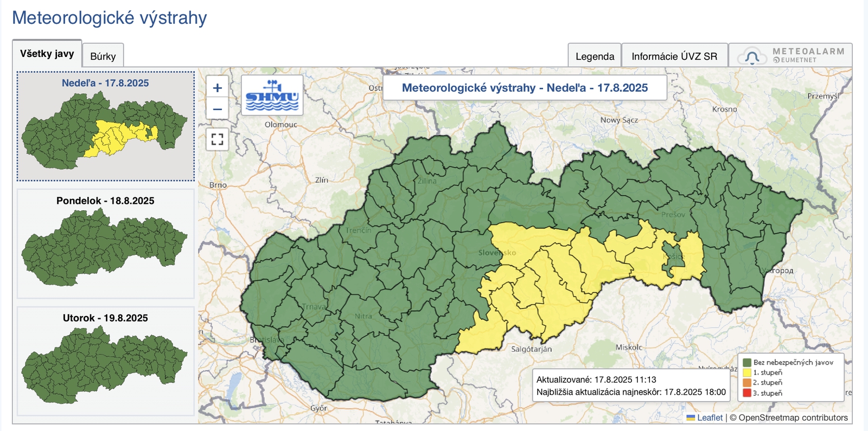Image resolution: width=868 pixels, height=431 pixels.
Task: Click the SHMÚ logo on map
Action: (x=272, y=95)
